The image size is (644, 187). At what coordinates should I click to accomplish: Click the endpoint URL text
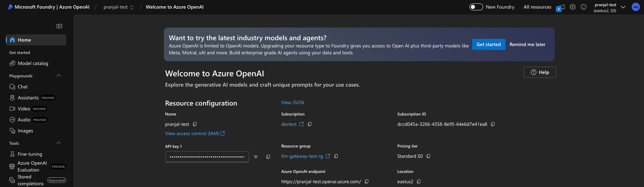321,181
